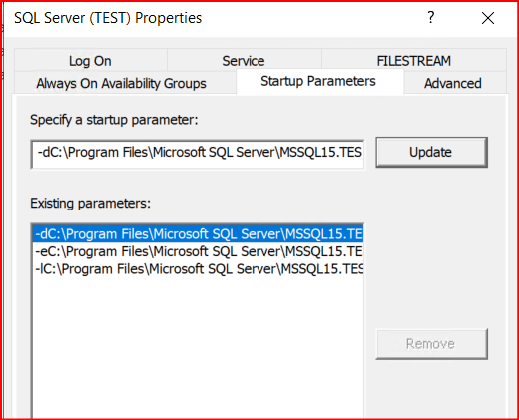519x420 pixels.
Task: Close the SQL Server Properties dialog
Action: pos(488,18)
